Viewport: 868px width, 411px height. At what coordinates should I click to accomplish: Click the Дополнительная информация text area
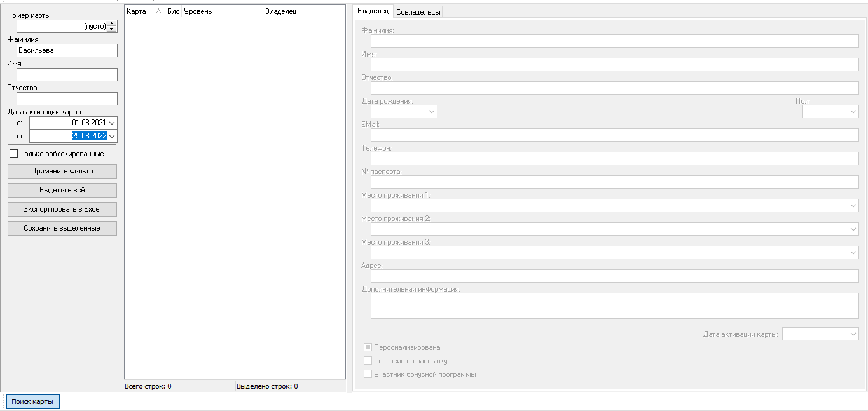(614, 306)
